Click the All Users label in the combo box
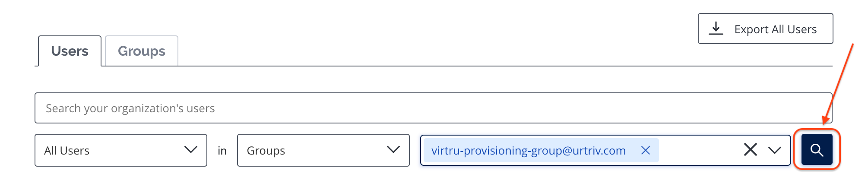868x196 pixels. [67, 151]
